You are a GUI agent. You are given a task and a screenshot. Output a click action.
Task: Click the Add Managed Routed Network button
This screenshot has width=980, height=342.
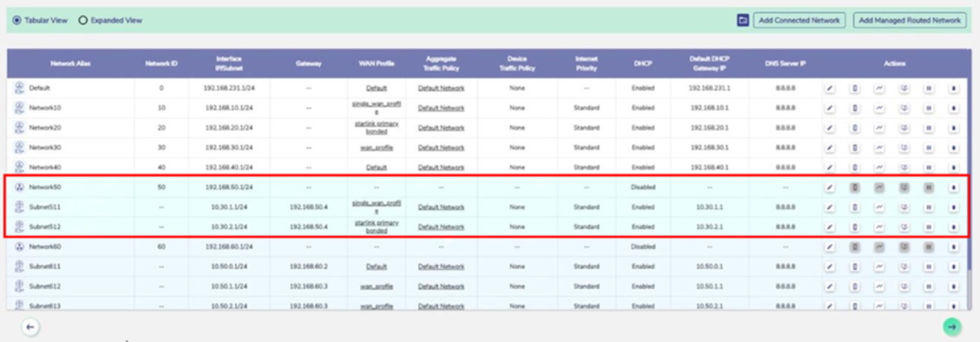(910, 21)
